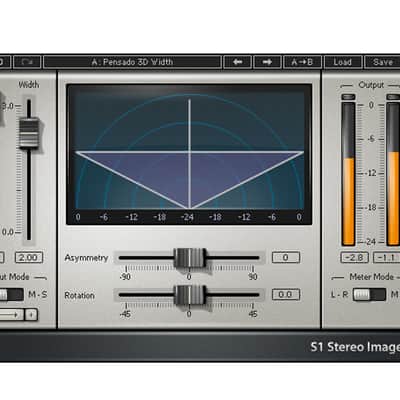Copy setup A to B
The height and width of the screenshot is (400, 400).
point(302,62)
